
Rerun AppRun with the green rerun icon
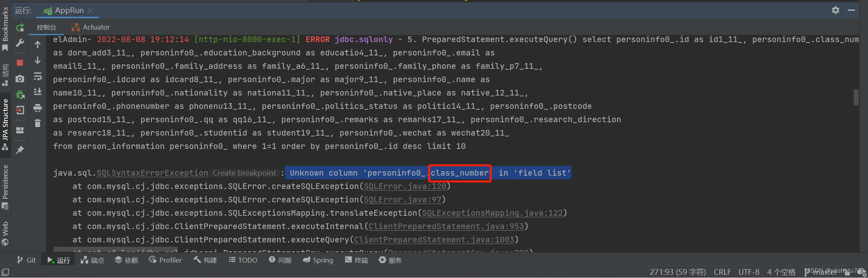tap(20, 28)
